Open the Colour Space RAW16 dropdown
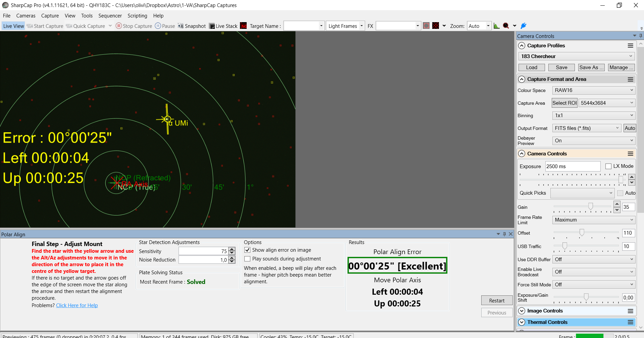The image size is (644, 338). point(593,90)
